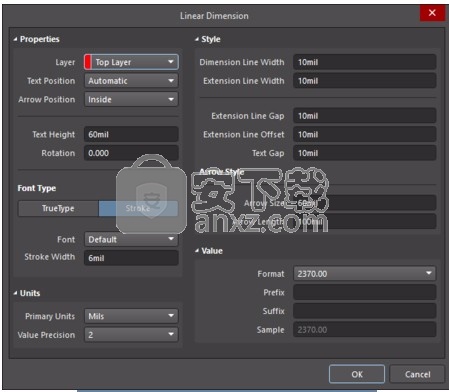Open the Arrow Position dropdown
449x392 pixels.
click(x=131, y=99)
